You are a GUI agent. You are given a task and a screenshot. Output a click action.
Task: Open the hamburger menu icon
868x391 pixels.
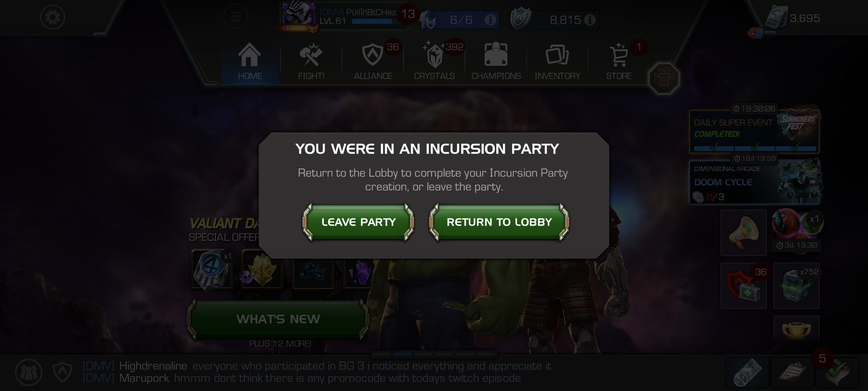tap(235, 16)
